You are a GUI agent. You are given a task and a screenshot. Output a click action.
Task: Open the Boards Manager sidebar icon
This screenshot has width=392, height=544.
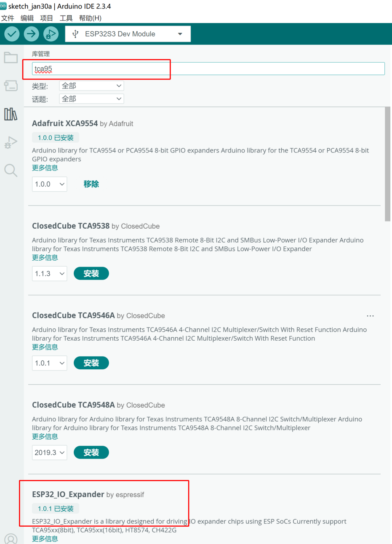pyautogui.click(x=11, y=86)
